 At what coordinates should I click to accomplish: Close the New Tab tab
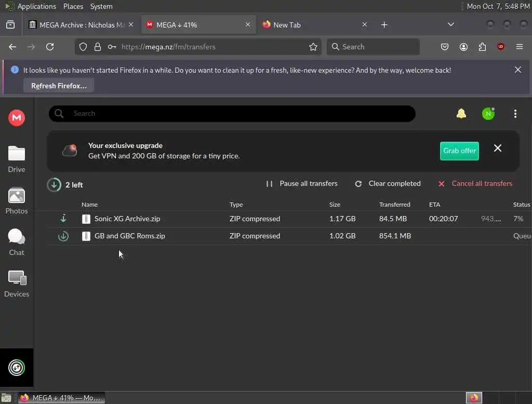pyautogui.click(x=364, y=25)
